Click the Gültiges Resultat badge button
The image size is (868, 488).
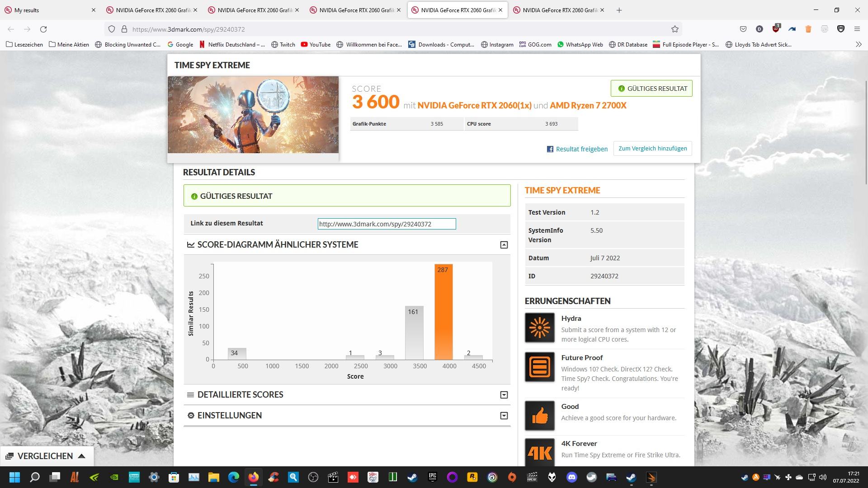pos(651,89)
